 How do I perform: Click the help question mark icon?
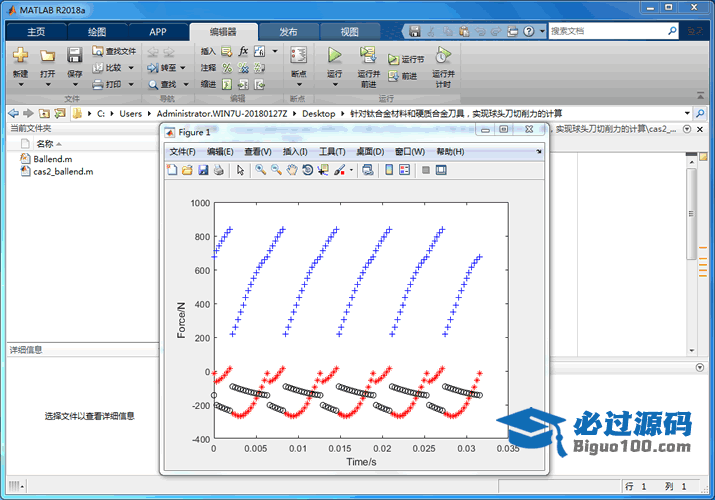click(x=528, y=31)
